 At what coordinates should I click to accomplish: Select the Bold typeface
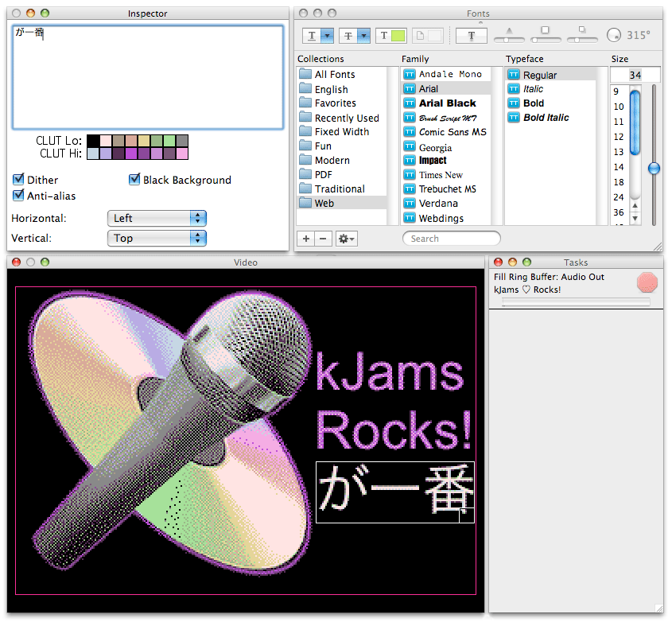pos(550,103)
